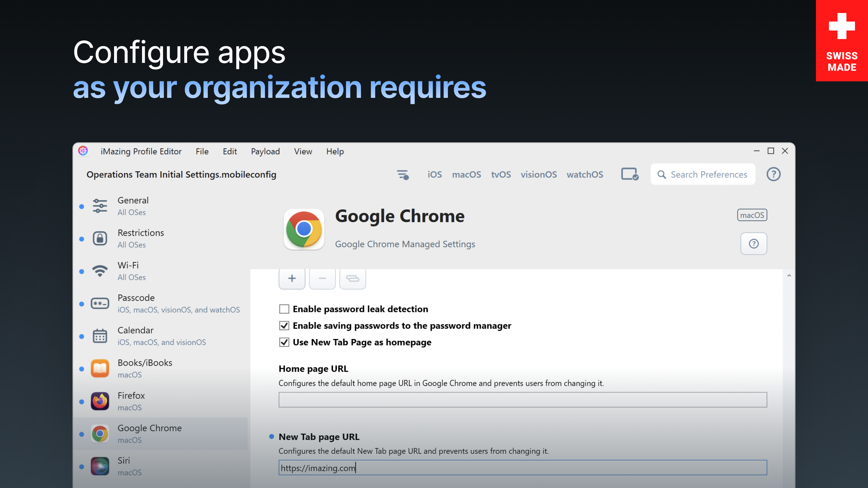The image size is (868, 488).
Task: Click the Home page URL text field
Action: (x=523, y=400)
